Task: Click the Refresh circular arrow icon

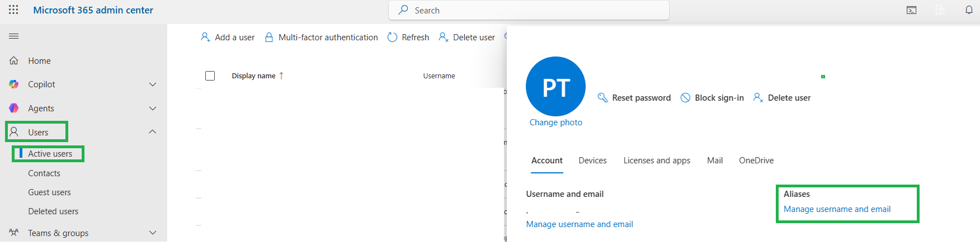Action: click(392, 37)
